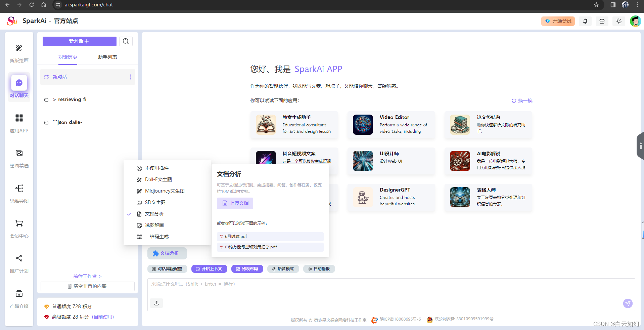Open the three-dot menu on 新对话 item
The image size is (644, 330).
click(x=131, y=77)
